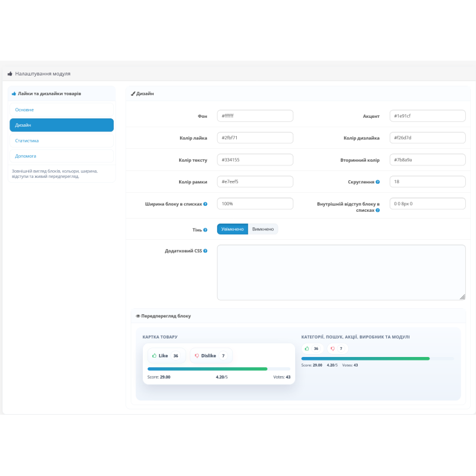Open help tooltip icon for Скруглення
This screenshot has height=476, width=476.
[378, 182]
